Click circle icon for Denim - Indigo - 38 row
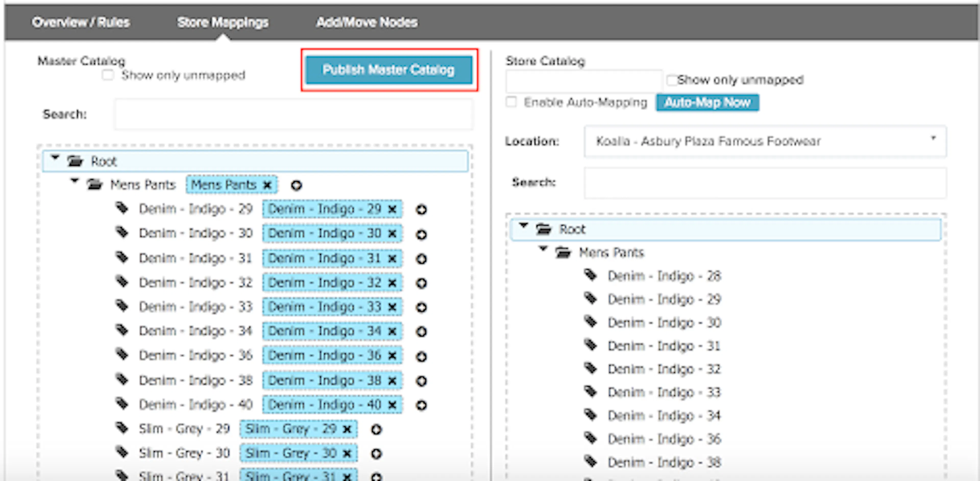 (421, 381)
